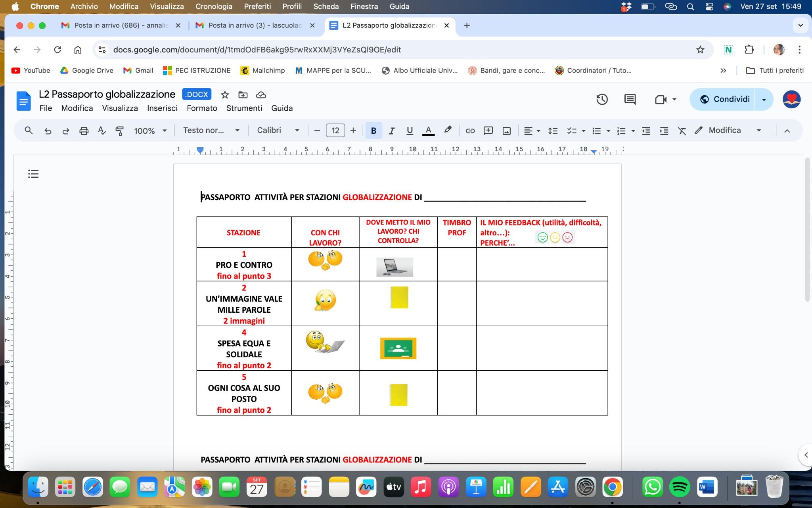Open version history clock icon
The width and height of the screenshot is (812, 508).
tap(602, 99)
